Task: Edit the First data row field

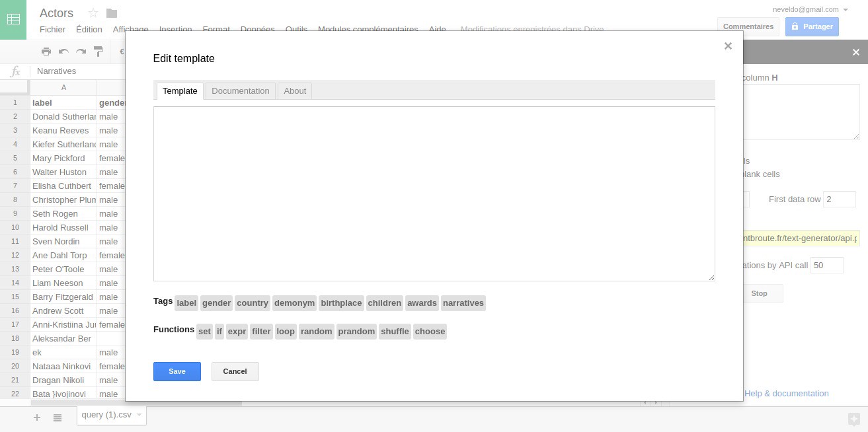Action: [840, 199]
